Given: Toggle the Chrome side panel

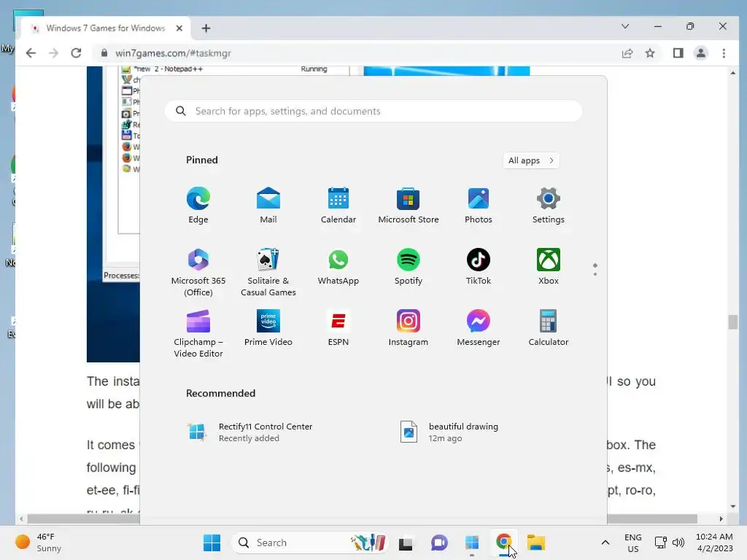Looking at the screenshot, I should pos(678,52).
